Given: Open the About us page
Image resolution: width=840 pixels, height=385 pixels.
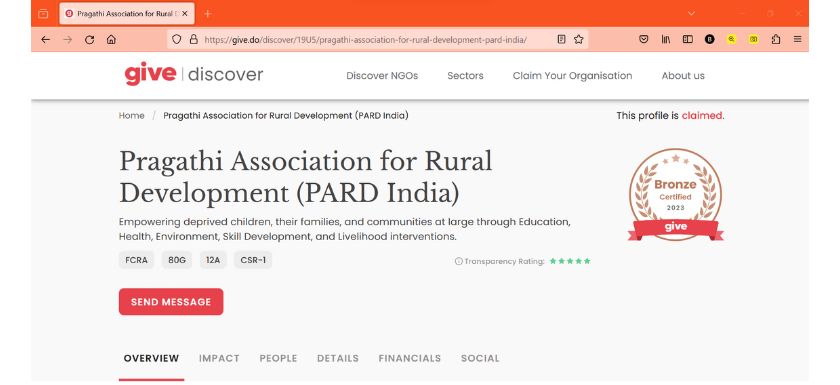Looking at the screenshot, I should 683,76.
